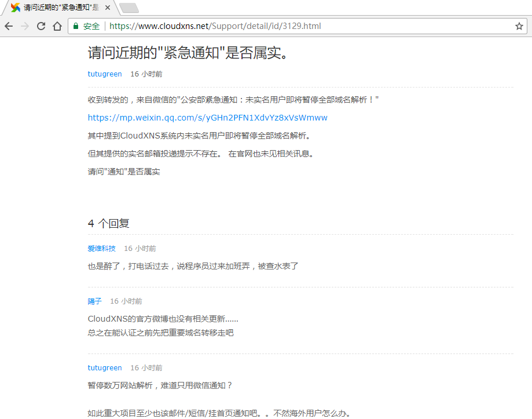This screenshot has height=419, width=532.
Task: Click the 4 个回复 heading
Action: 109,224
